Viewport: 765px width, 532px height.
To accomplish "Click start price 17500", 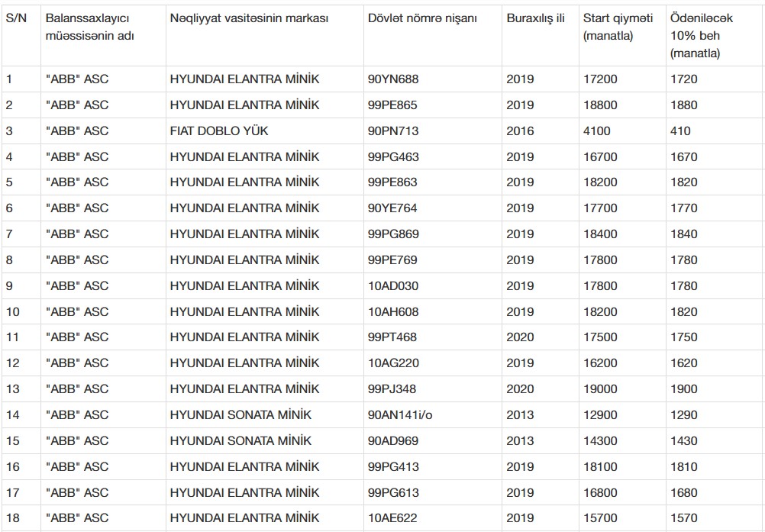I will [600, 337].
